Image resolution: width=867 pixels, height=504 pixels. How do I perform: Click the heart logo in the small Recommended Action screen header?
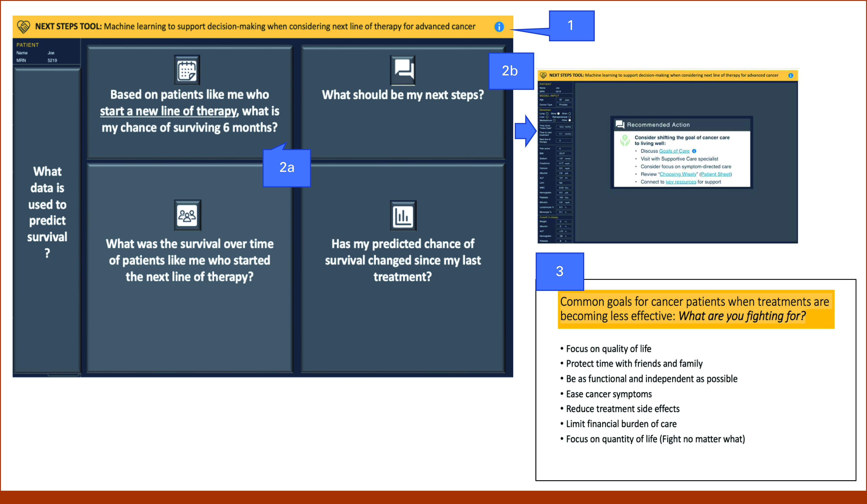(544, 75)
